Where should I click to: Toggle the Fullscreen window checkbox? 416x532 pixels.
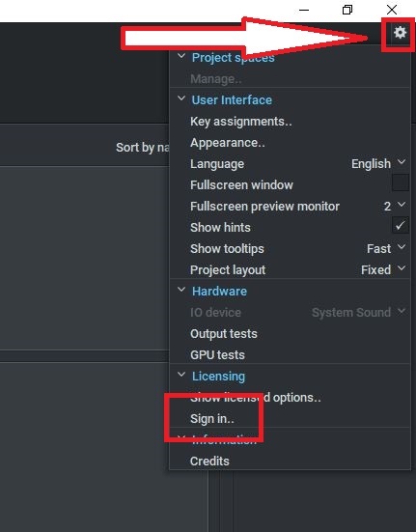click(x=400, y=183)
